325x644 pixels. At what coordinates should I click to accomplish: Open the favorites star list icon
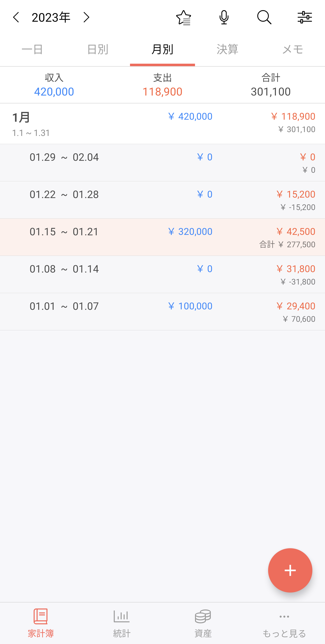(x=184, y=18)
